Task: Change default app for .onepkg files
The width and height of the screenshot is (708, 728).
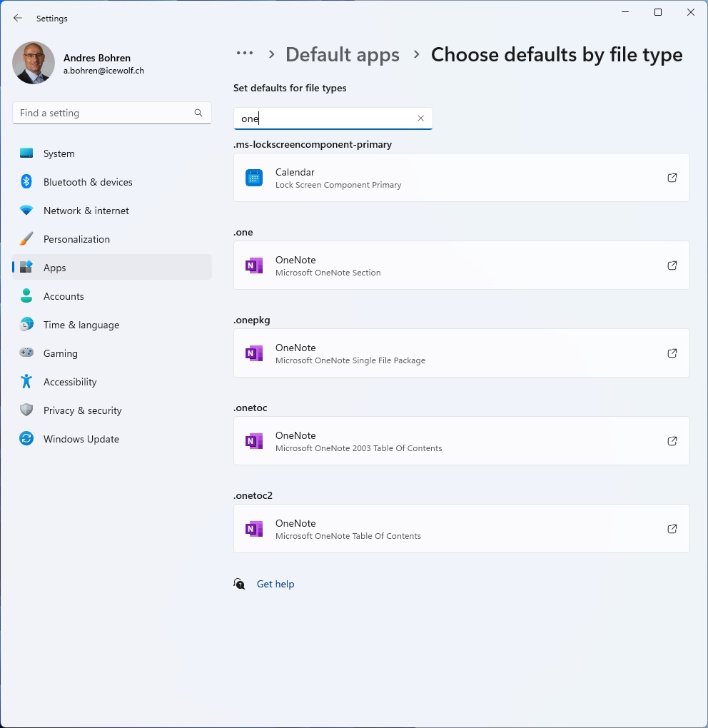Action: [x=462, y=353]
